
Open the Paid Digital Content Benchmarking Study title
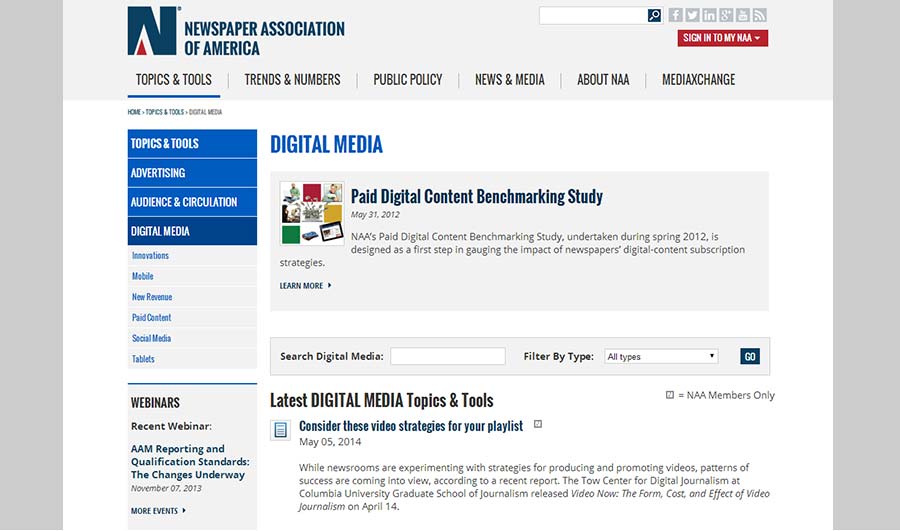pyautogui.click(x=476, y=196)
